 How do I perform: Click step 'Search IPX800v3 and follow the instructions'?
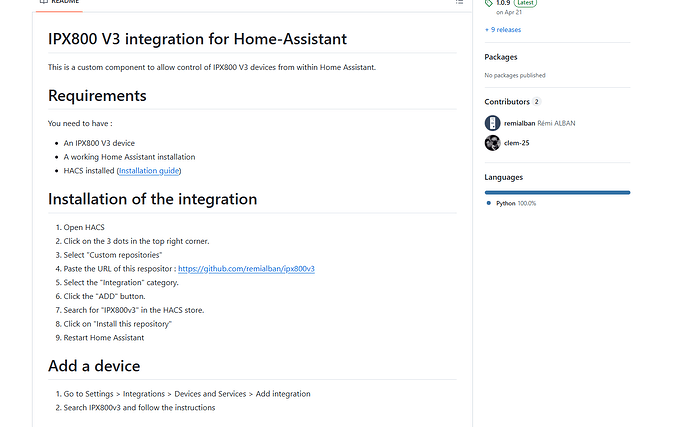tap(139, 408)
